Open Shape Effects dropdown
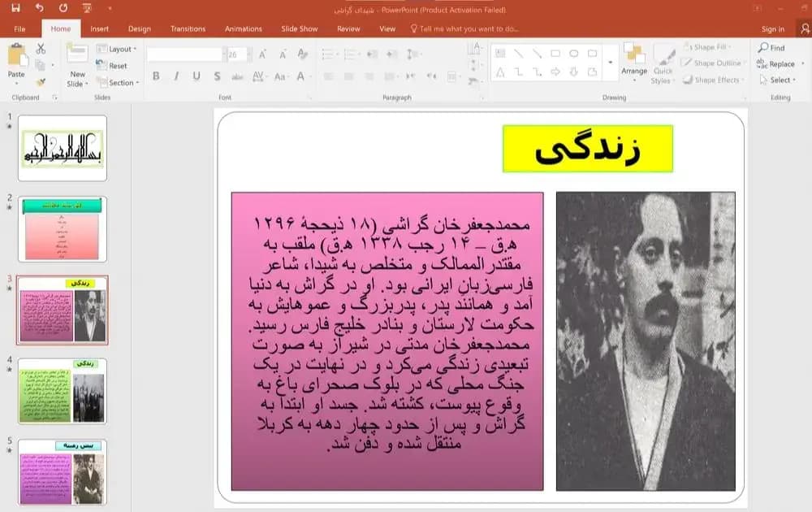This screenshot has width=812, height=512. click(x=714, y=80)
